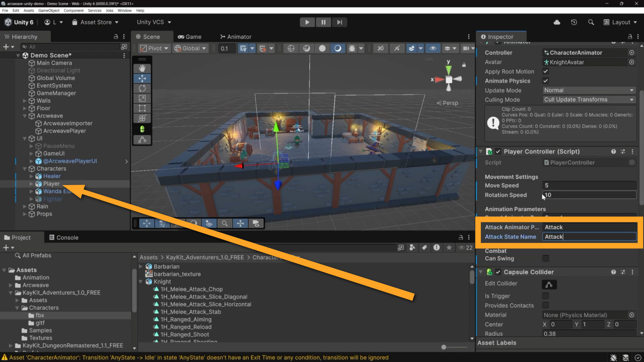Click the Move Speed input field
Image resolution: width=644 pixels, height=362 pixels.
pyautogui.click(x=589, y=185)
